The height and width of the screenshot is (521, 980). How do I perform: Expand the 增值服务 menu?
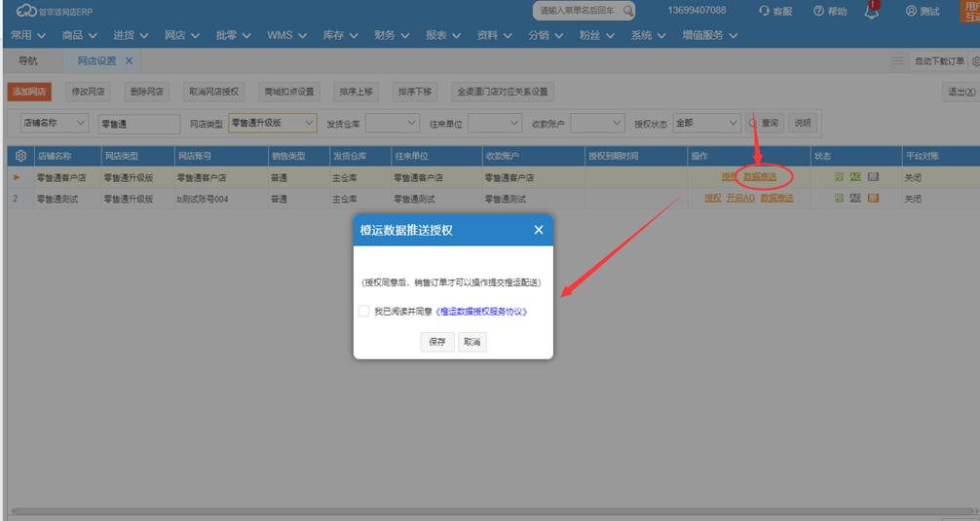(x=710, y=35)
